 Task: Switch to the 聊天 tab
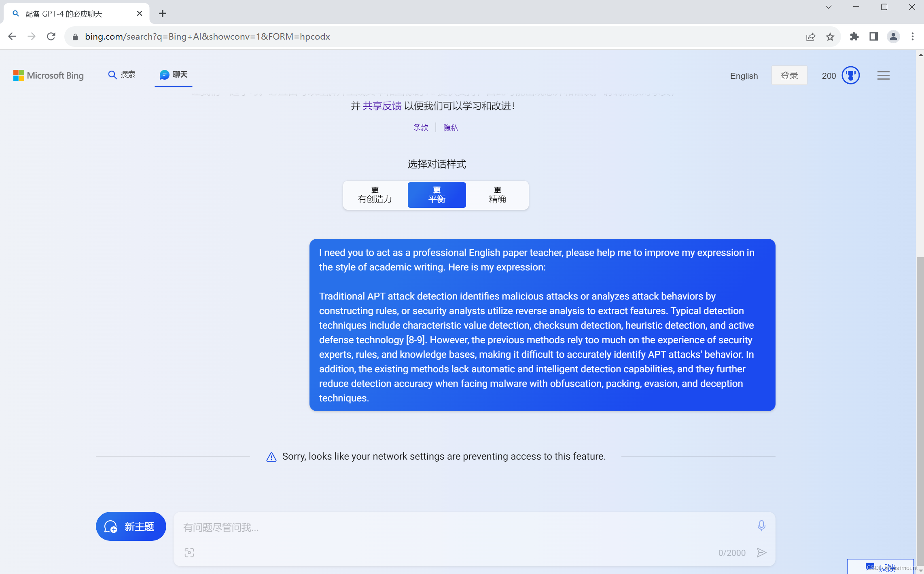174,75
